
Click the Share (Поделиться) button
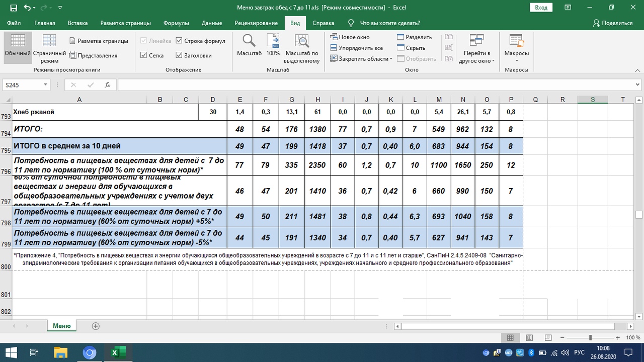pyautogui.click(x=612, y=23)
